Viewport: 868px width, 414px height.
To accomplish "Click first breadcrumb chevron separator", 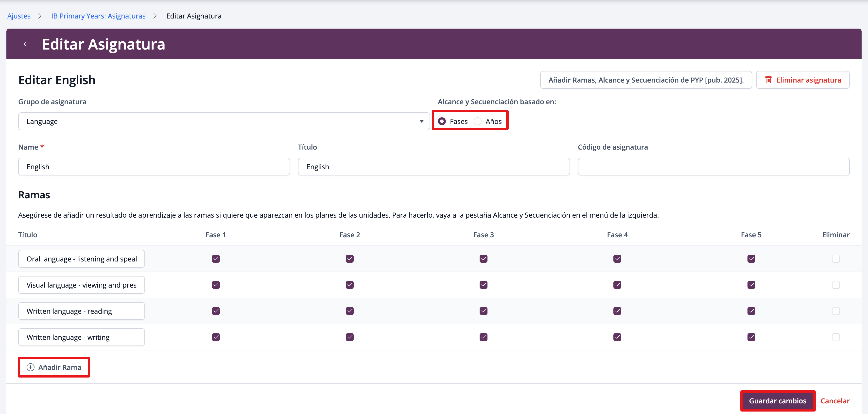I will pos(40,16).
